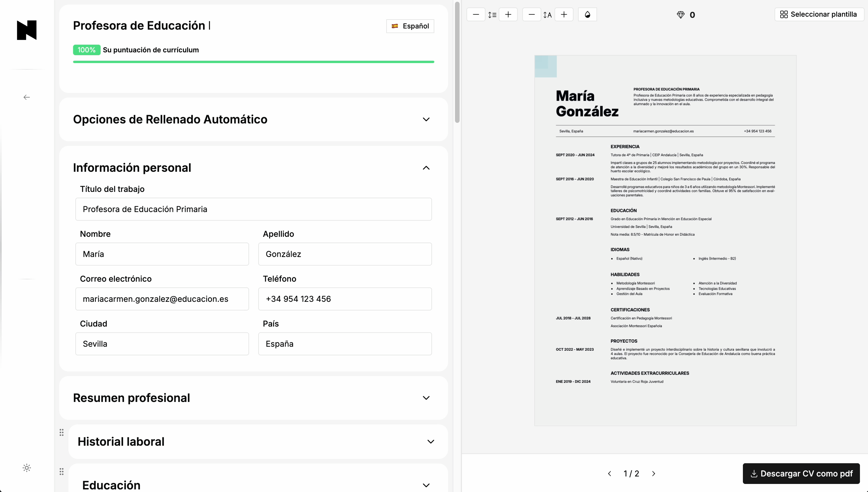Open the color droplet picker
868x492 pixels.
coord(587,15)
